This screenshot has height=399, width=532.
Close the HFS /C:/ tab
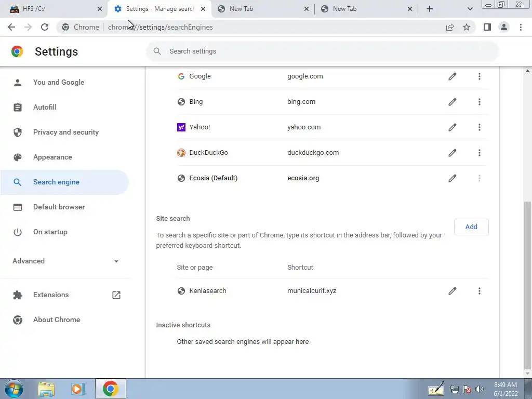pos(100,9)
